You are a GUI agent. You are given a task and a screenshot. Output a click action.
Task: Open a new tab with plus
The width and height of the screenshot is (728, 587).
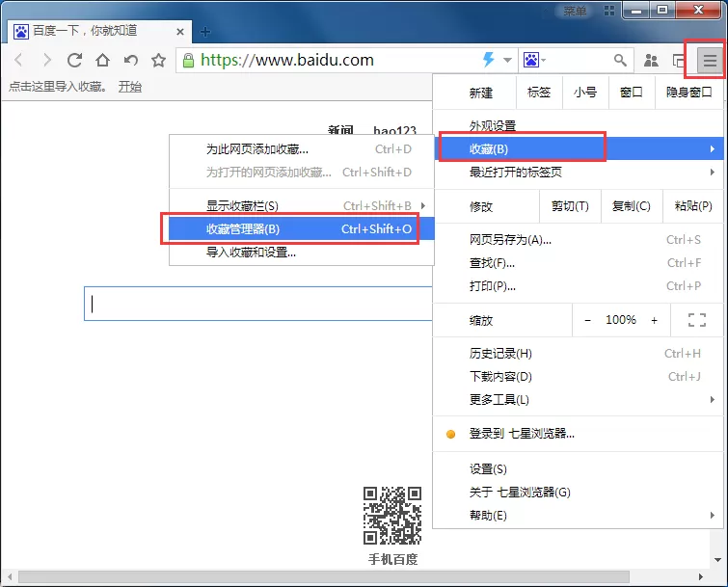click(205, 32)
